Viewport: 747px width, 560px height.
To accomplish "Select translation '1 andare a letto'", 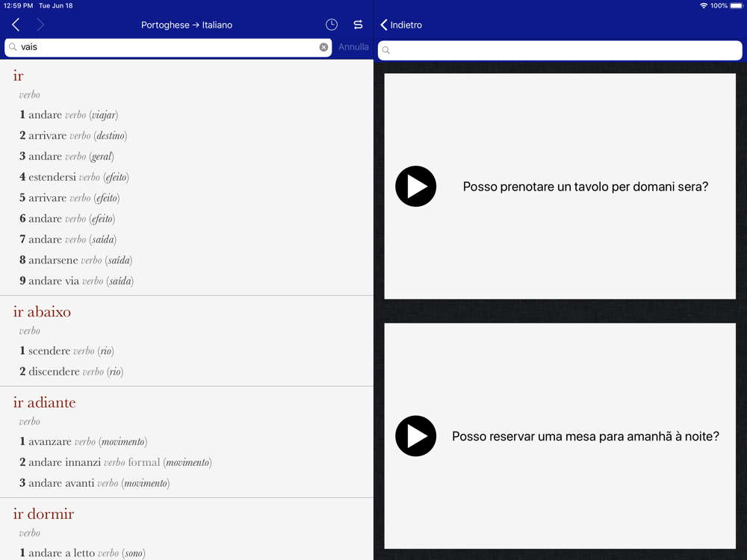I will coord(58,553).
